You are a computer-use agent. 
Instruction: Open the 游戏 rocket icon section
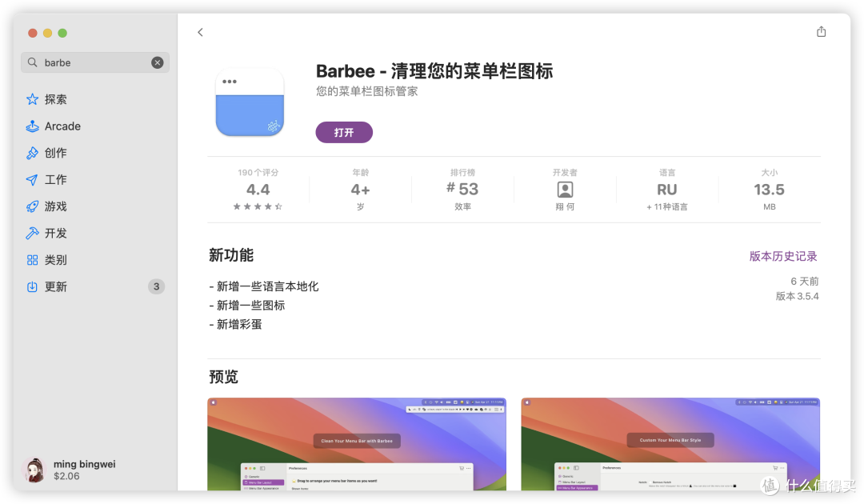click(x=33, y=206)
